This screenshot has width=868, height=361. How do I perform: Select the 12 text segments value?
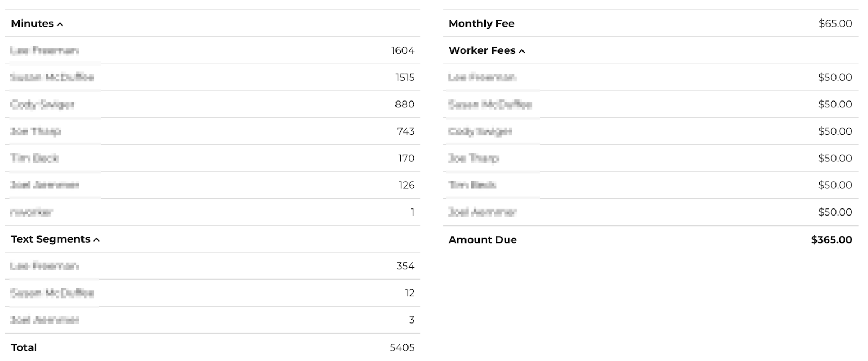point(410,293)
